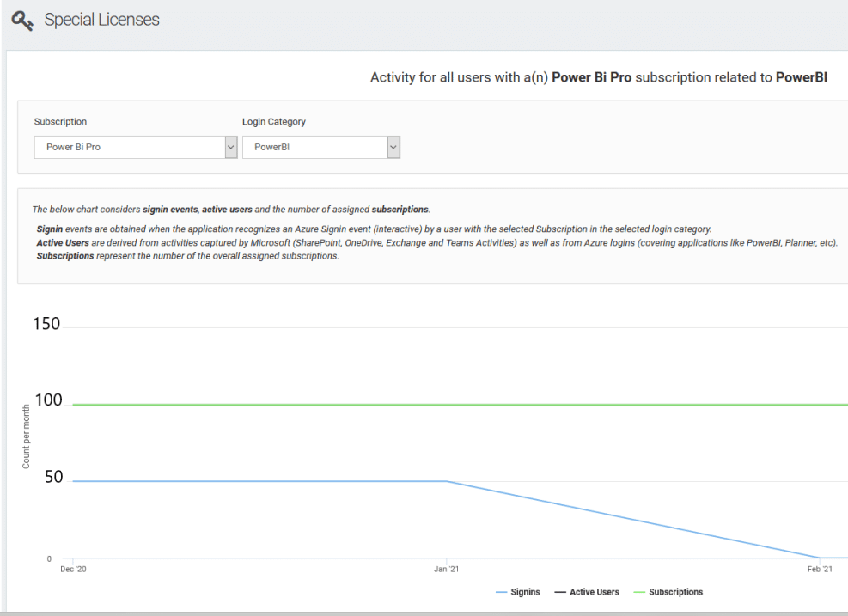848x616 pixels.
Task: Expand the Login Category arrow next to PowerBI
Action: pos(393,147)
